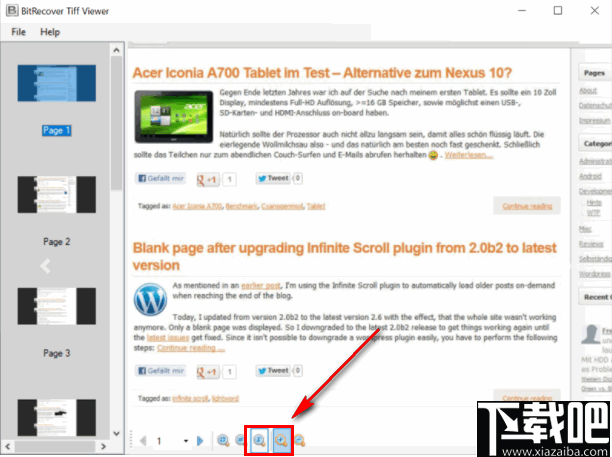Viewport: 612px width, 457px height.
Task: Click the first Tweet button
Action: pyautogui.click(x=273, y=178)
